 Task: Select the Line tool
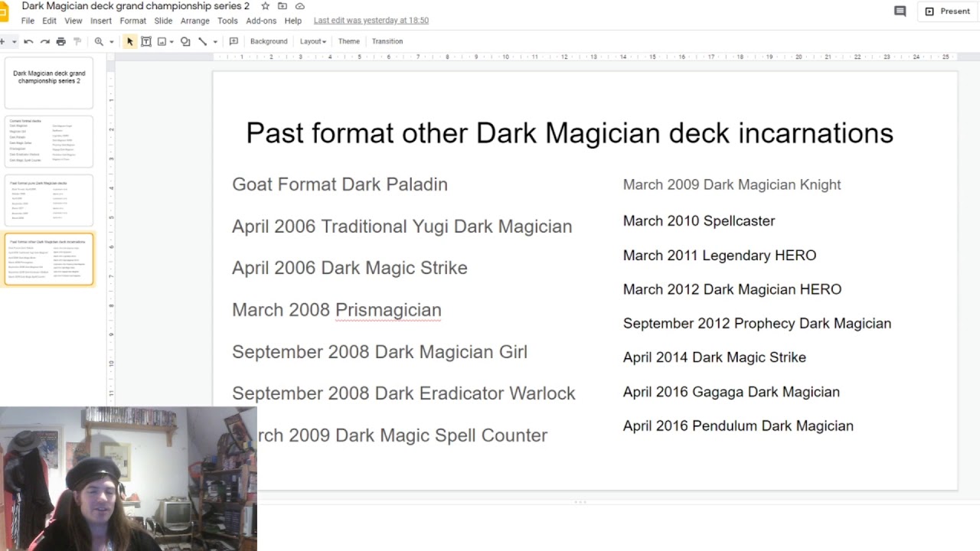(x=203, y=41)
